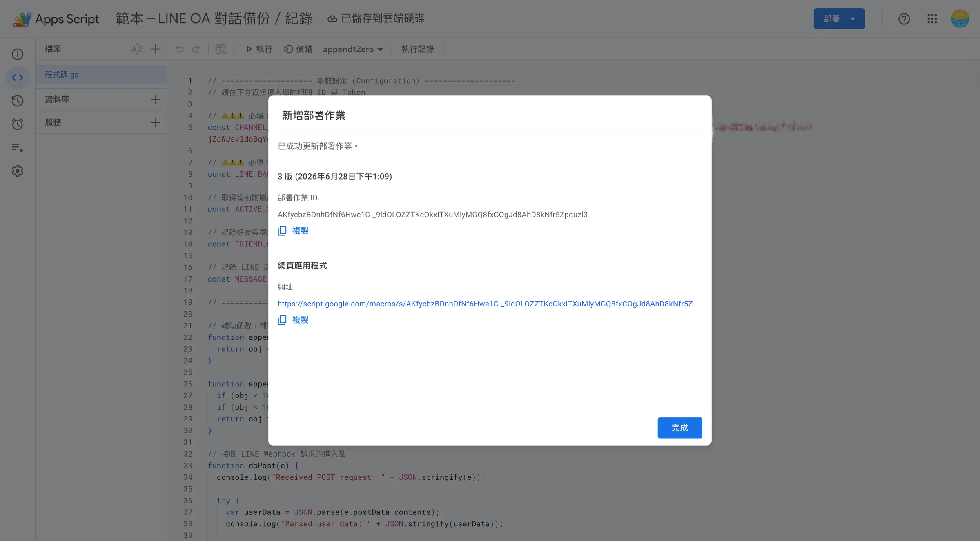Start debugging with 偵錯 button
980x541 pixels.
[x=298, y=49]
